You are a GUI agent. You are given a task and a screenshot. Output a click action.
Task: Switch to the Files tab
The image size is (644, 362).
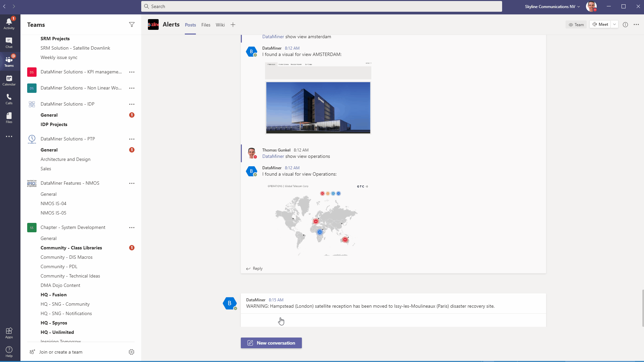pos(206,25)
